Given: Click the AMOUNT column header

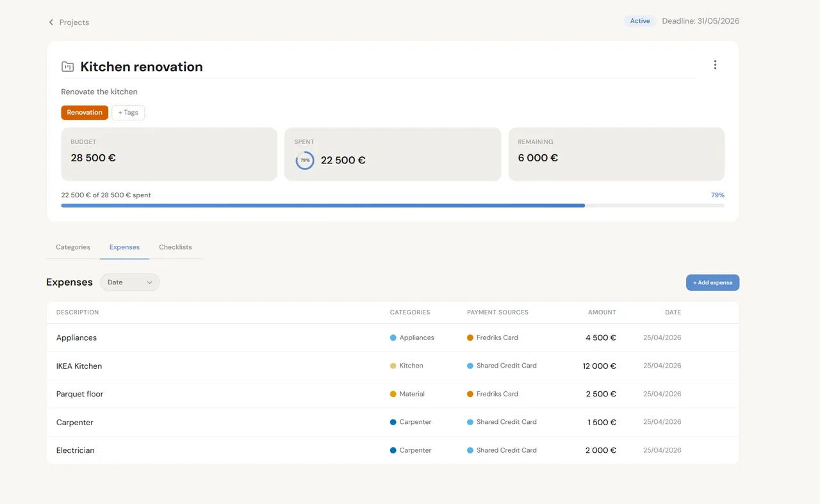Looking at the screenshot, I should pos(602,313).
